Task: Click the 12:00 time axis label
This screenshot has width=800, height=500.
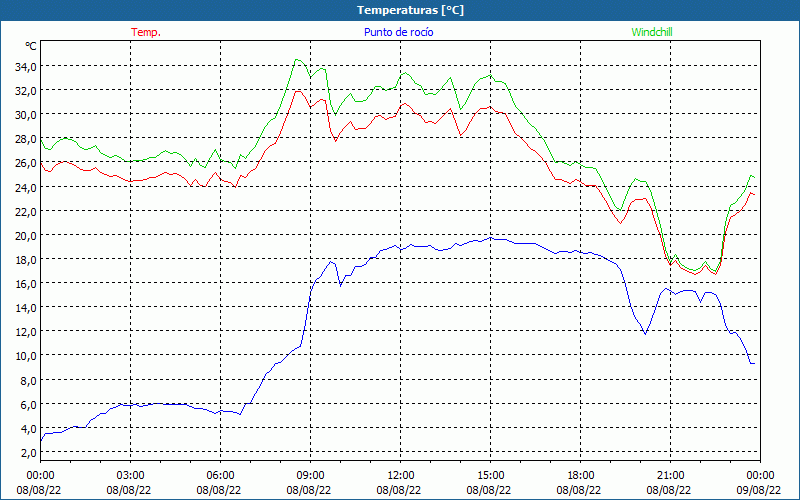Action: pos(401,476)
